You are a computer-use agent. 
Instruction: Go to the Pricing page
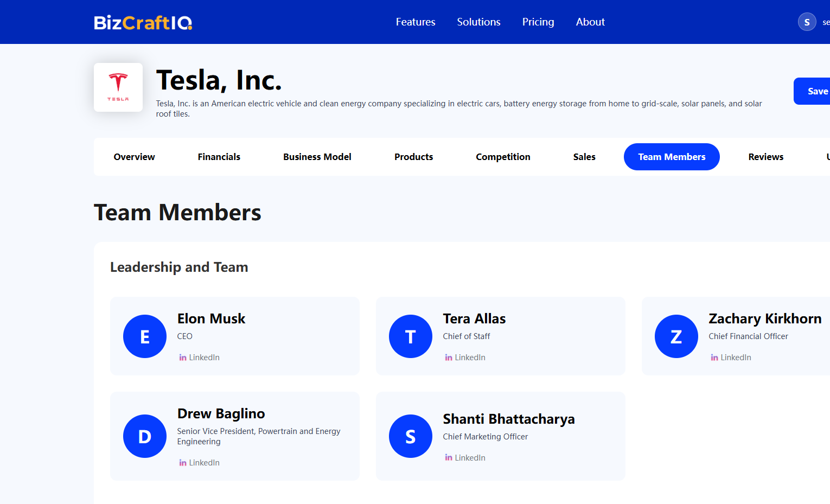(x=538, y=22)
